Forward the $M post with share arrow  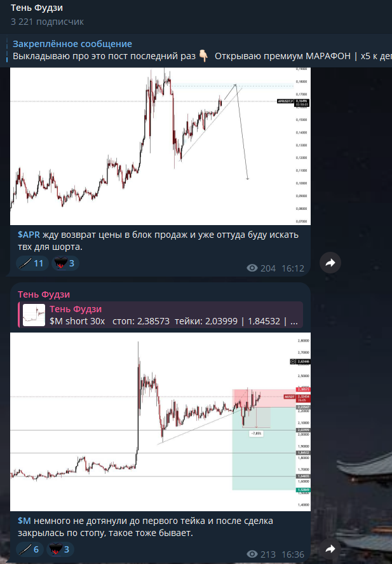point(330,549)
